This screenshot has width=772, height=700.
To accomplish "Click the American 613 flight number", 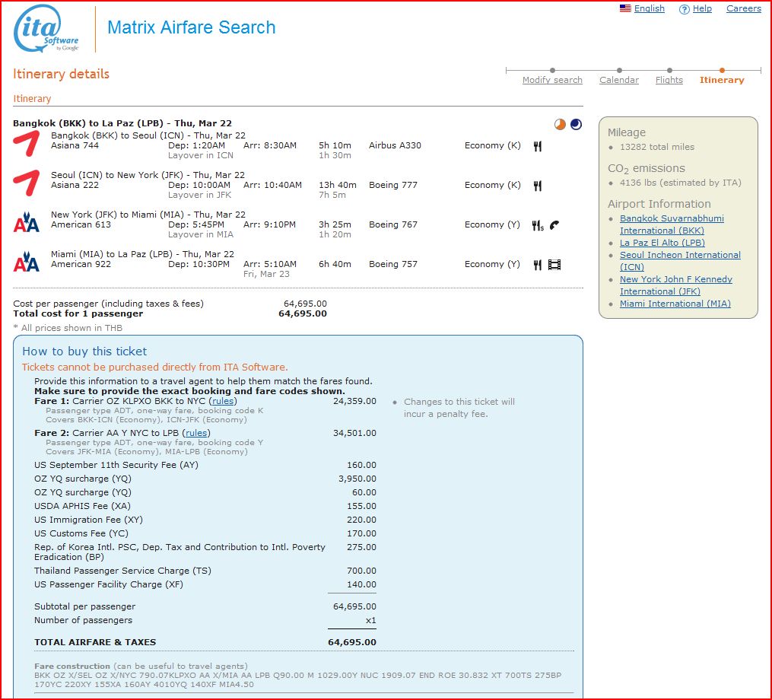I will (81, 224).
